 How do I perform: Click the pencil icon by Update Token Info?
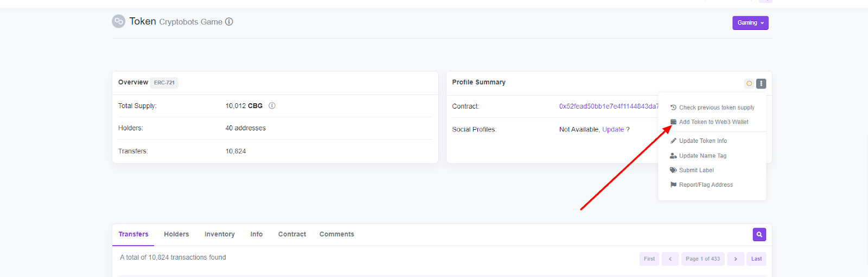point(673,141)
